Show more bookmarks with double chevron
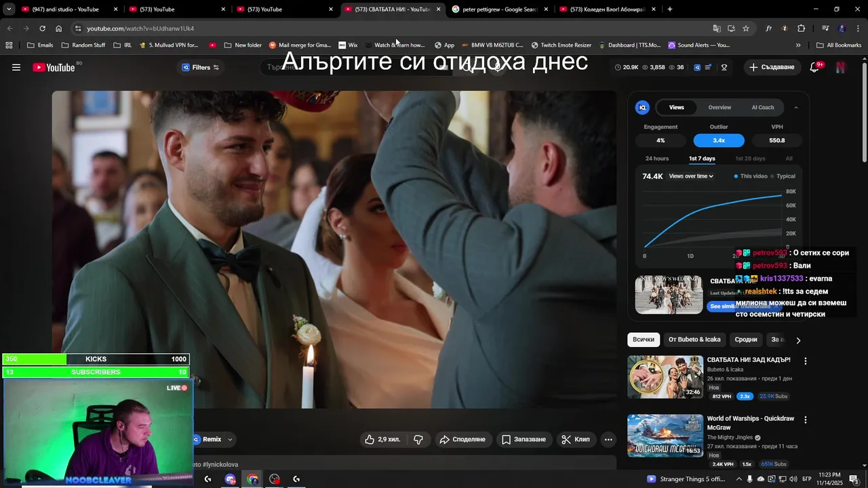 [x=798, y=45]
